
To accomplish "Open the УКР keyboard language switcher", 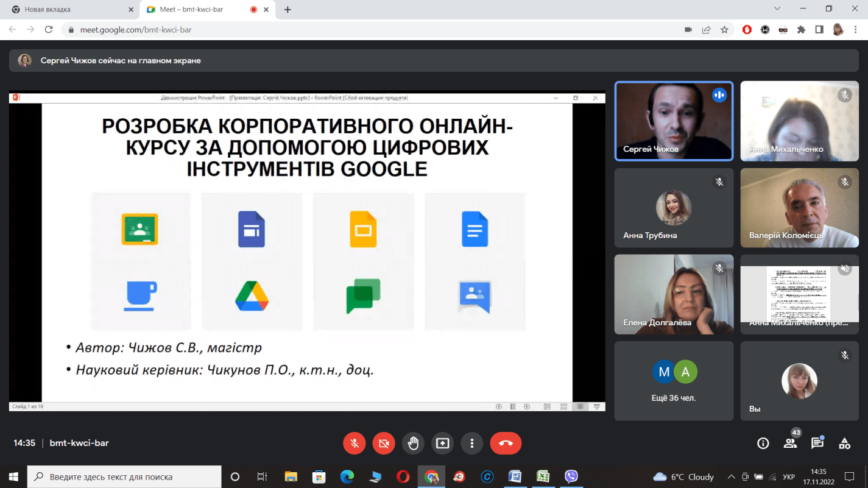I will point(788,477).
